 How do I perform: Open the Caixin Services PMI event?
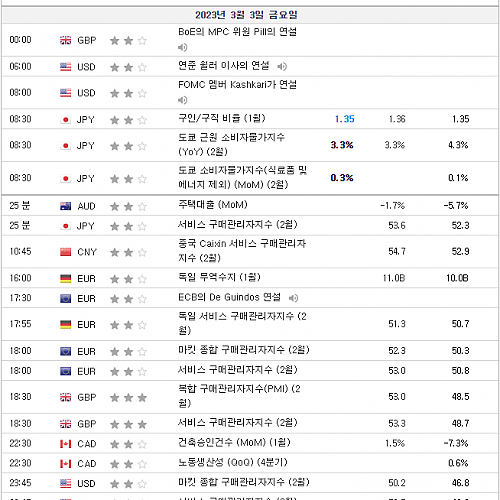pos(242,251)
